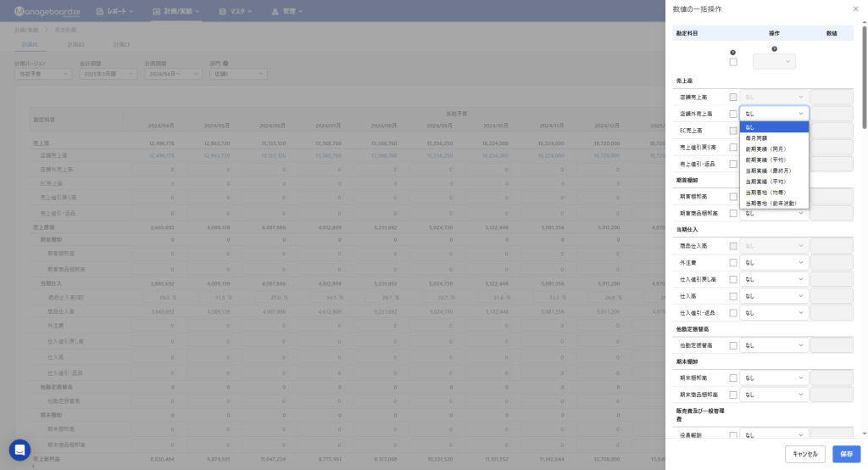Click the マスタ database icon in navbar
This screenshot has height=470, width=868.
[x=222, y=12]
